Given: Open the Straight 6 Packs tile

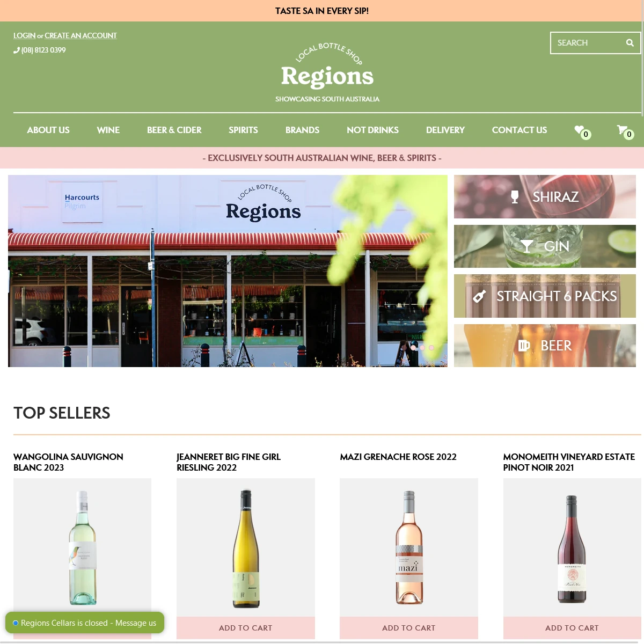Looking at the screenshot, I should [545, 296].
